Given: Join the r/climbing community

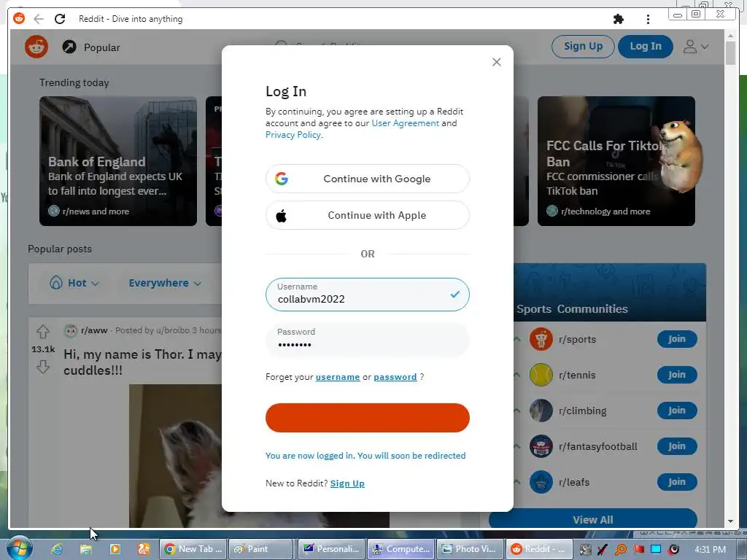Looking at the screenshot, I should tap(677, 411).
